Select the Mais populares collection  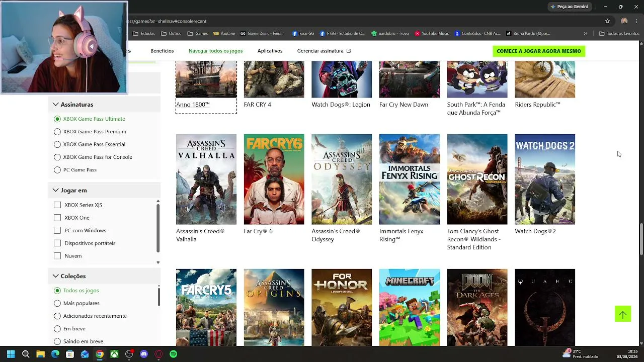pyautogui.click(x=57, y=303)
